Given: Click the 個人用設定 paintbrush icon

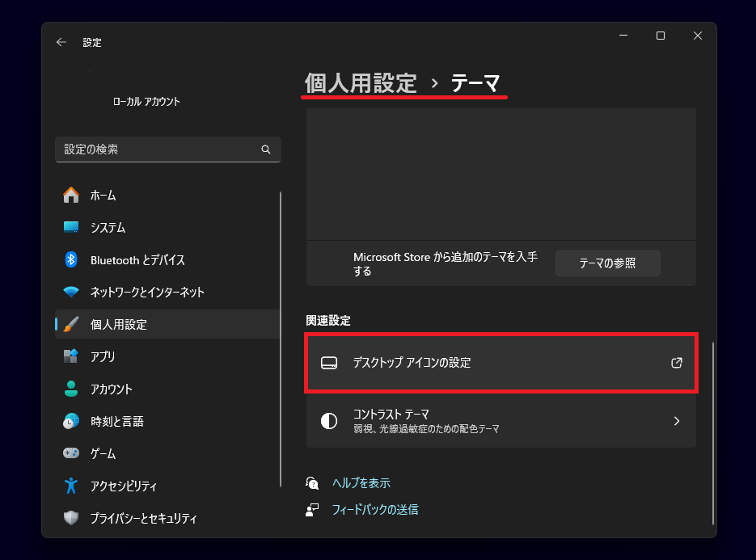Looking at the screenshot, I should [x=71, y=324].
